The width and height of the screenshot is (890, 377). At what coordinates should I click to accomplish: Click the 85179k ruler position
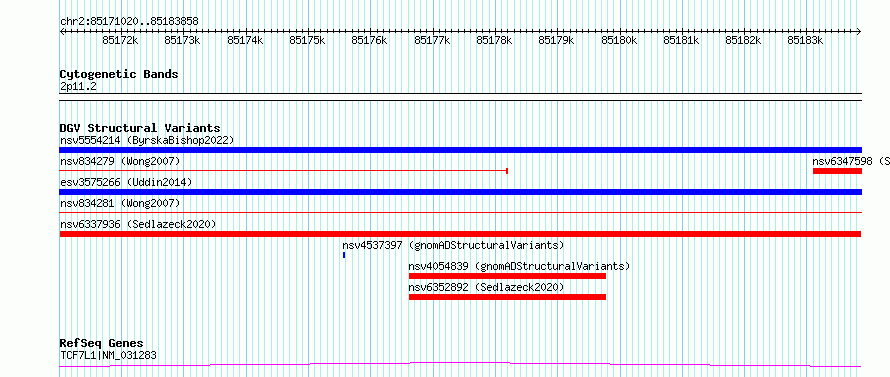pos(556,40)
